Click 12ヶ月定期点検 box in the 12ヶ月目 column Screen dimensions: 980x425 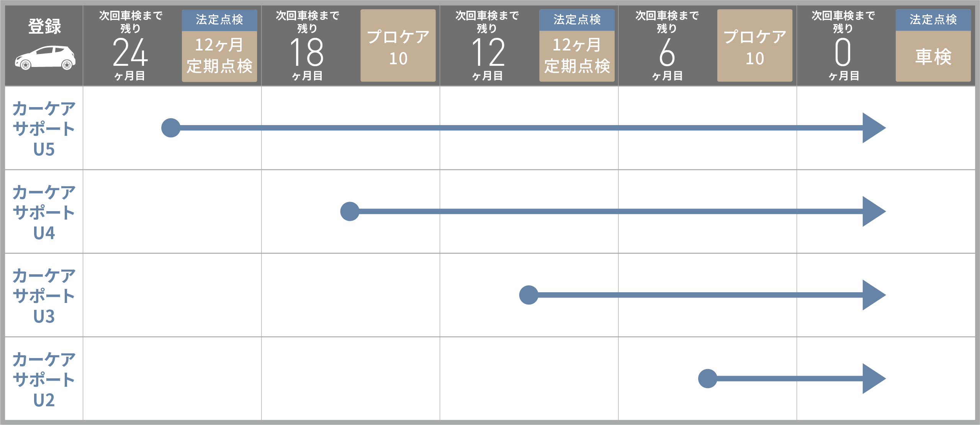577,56
